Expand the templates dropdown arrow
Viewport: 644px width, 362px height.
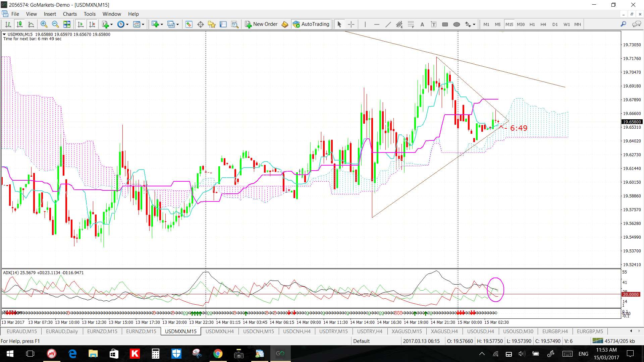(x=143, y=24)
